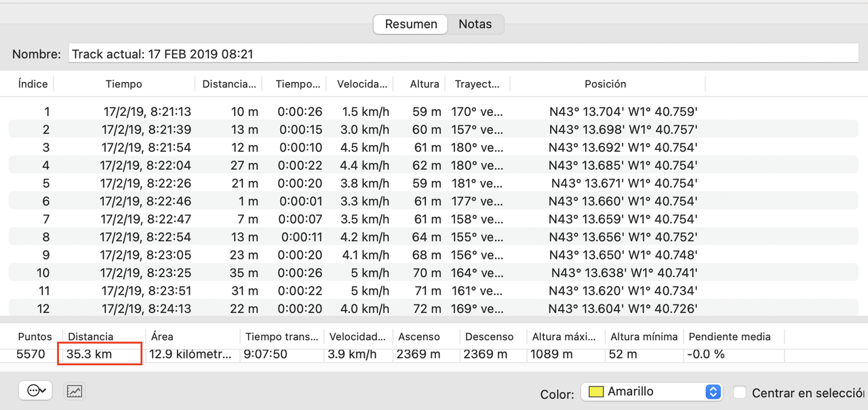Click the 35.3 km distance value

coord(89,354)
